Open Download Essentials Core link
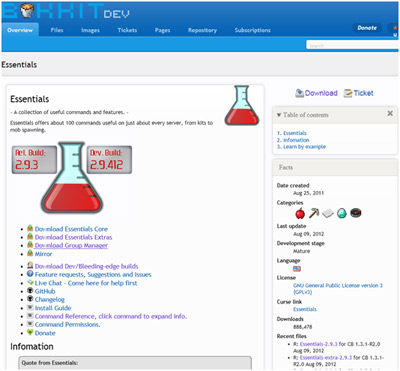 (71, 229)
